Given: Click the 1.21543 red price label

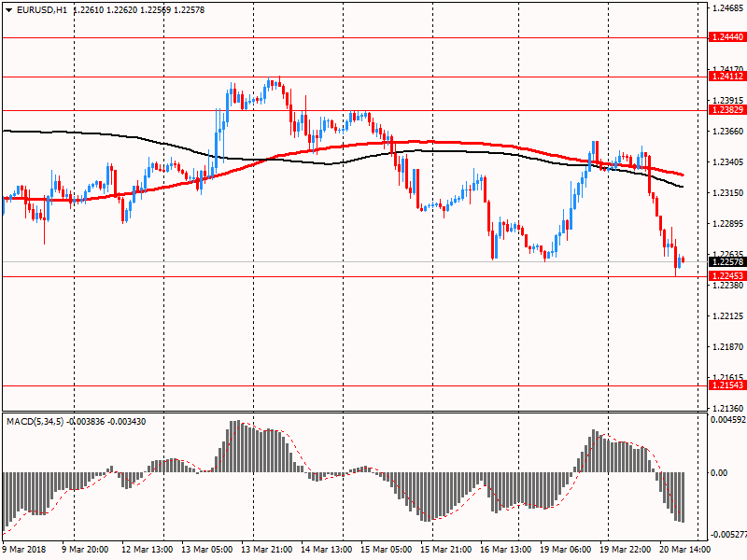Looking at the screenshot, I should [x=726, y=385].
